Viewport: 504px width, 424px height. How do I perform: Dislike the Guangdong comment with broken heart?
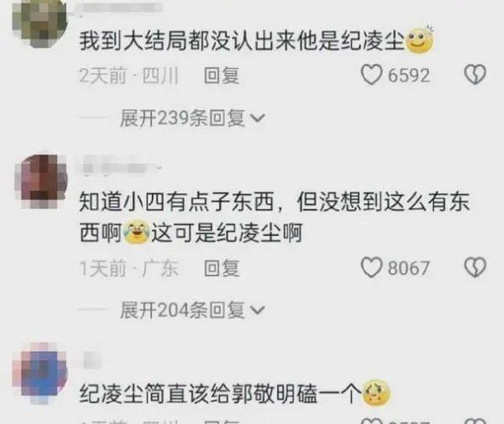coord(475,267)
